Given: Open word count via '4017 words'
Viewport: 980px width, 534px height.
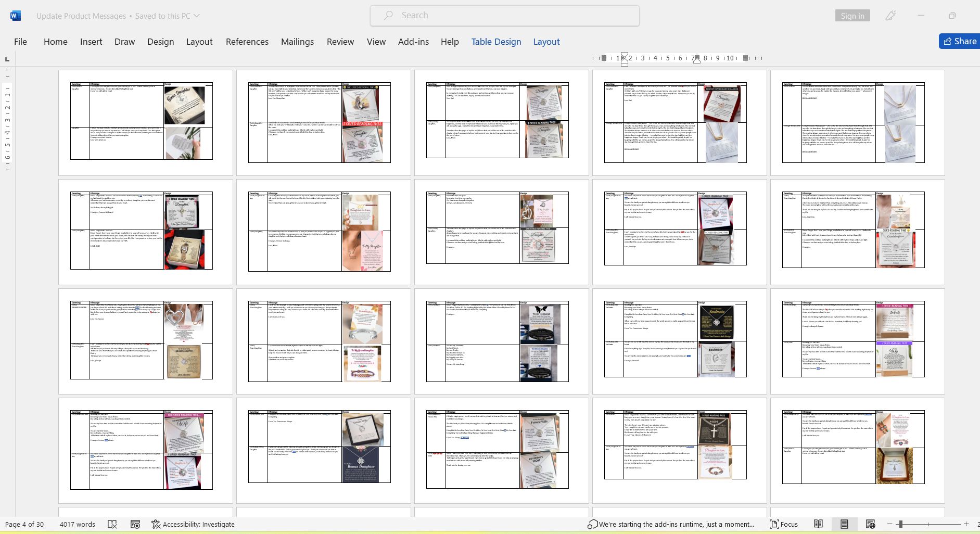Looking at the screenshot, I should (x=77, y=524).
